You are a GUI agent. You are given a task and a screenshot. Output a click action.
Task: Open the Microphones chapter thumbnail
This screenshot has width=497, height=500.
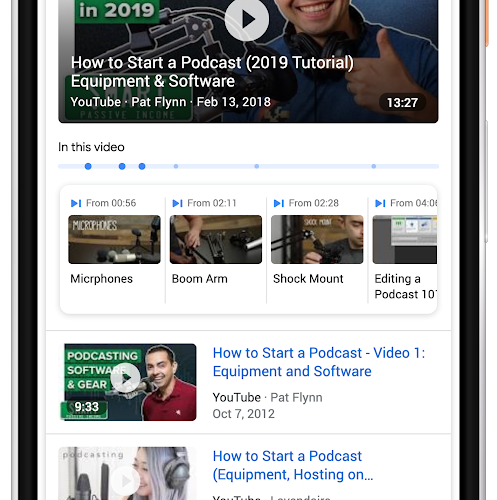[x=114, y=239]
